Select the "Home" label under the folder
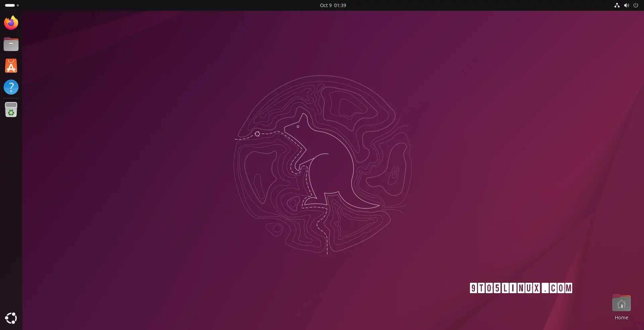This screenshot has height=330, width=644. coord(621,318)
